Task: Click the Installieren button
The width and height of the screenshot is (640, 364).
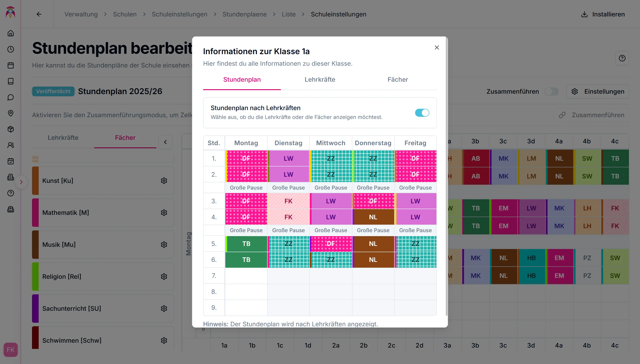Action: tap(603, 14)
